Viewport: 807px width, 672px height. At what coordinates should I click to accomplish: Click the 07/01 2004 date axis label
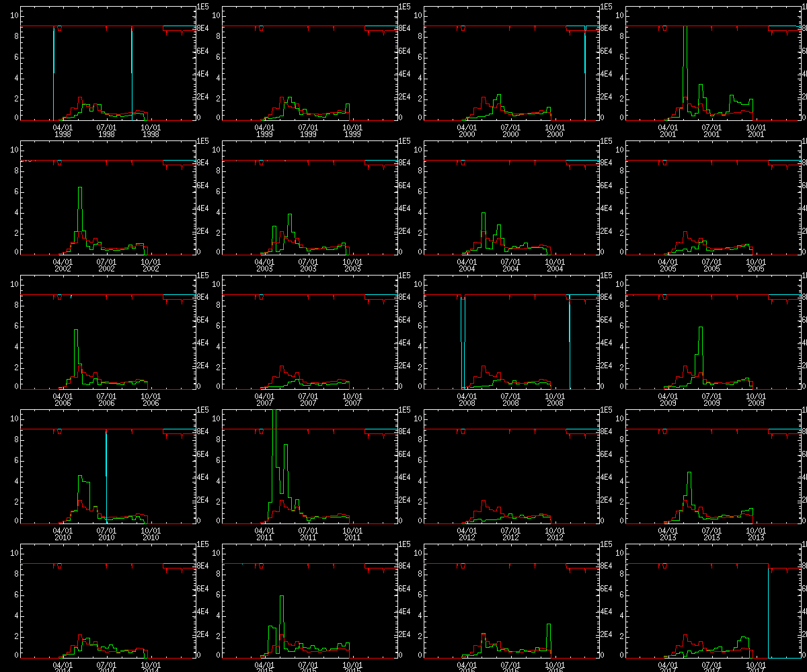pos(510,265)
